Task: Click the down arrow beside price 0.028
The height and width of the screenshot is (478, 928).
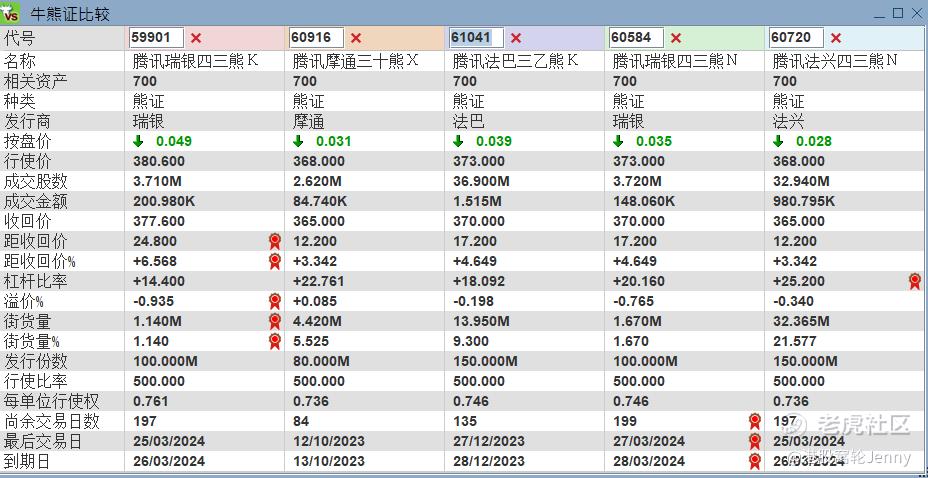Action: (778, 141)
